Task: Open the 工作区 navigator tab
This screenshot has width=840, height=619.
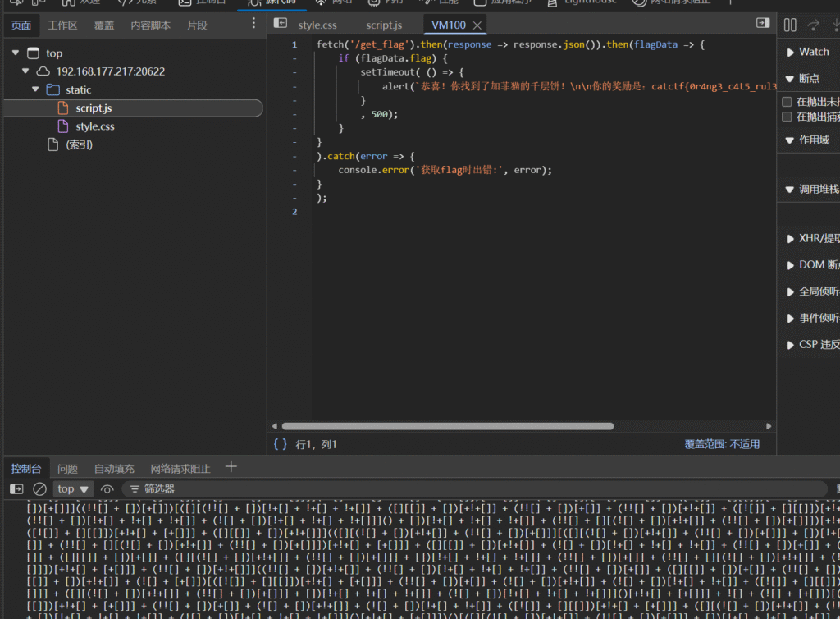Action: 62,25
